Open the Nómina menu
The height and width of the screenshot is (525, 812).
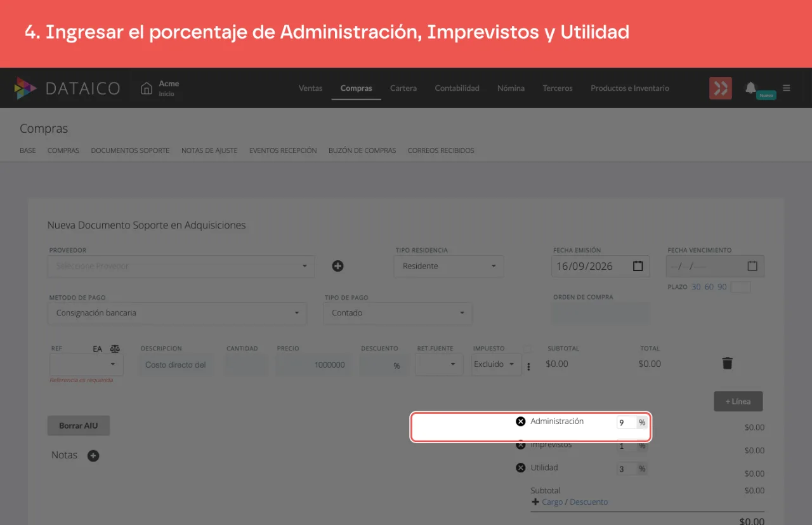511,88
